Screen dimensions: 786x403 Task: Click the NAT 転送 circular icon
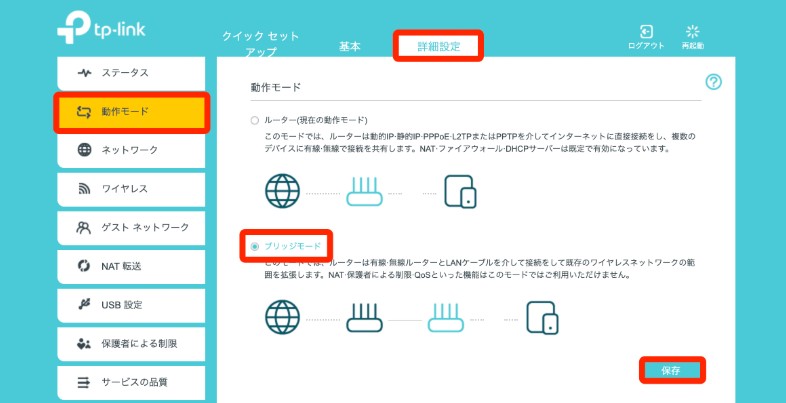(84, 266)
